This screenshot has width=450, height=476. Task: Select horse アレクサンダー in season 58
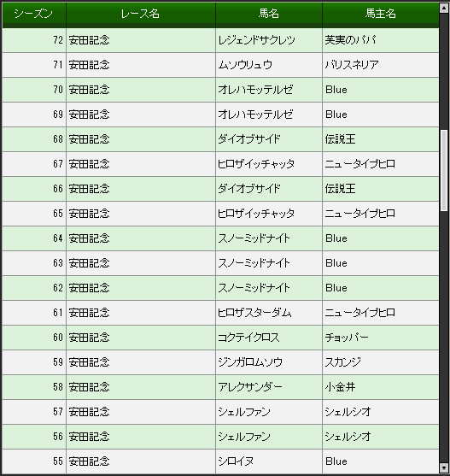pyautogui.click(x=250, y=387)
